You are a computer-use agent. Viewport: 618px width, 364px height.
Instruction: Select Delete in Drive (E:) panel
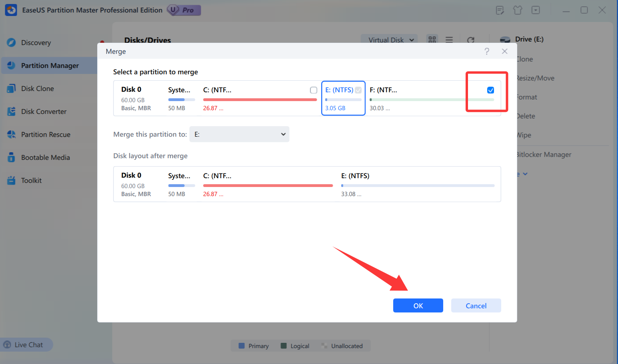(525, 116)
